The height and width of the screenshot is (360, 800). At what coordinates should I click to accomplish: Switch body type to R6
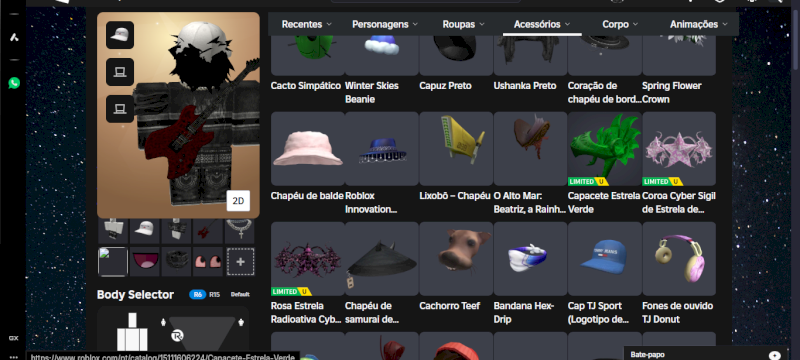[x=197, y=295]
